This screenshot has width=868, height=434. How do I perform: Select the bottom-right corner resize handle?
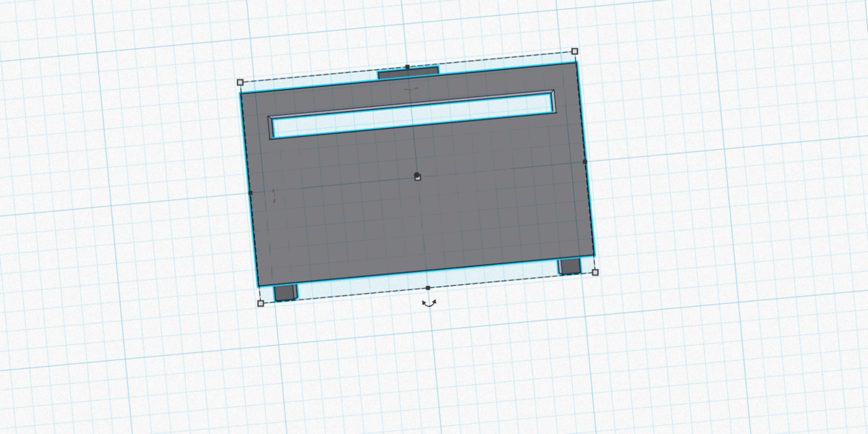tap(595, 273)
